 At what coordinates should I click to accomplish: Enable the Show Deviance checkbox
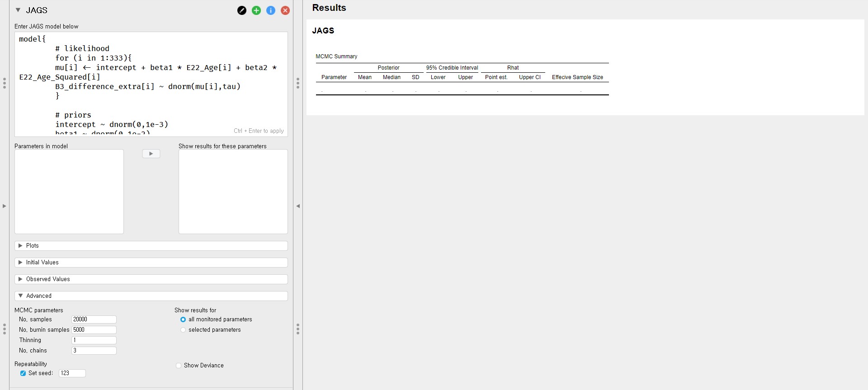[179, 366]
